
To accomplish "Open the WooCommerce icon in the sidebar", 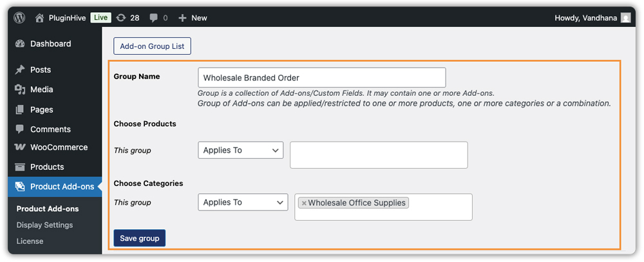I will [x=19, y=147].
